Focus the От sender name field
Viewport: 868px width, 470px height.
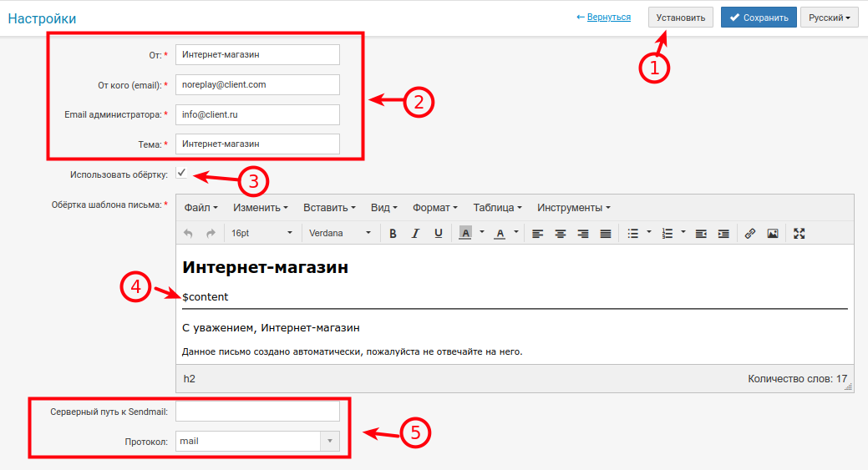point(257,55)
